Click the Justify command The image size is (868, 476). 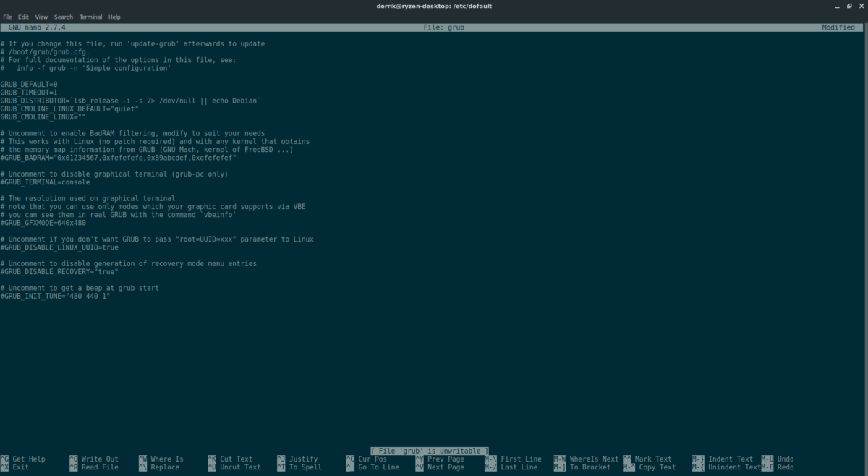[x=302, y=459]
